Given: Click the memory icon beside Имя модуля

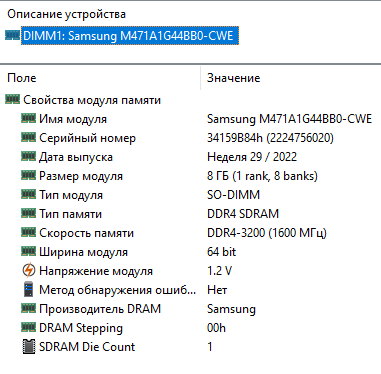Looking at the screenshot, I should coord(28,118).
